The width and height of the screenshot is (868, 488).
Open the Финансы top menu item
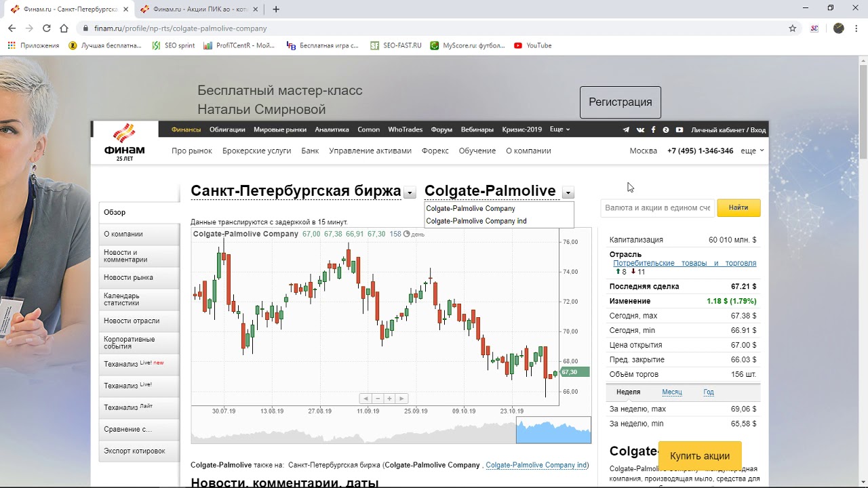tap(186, 129)
